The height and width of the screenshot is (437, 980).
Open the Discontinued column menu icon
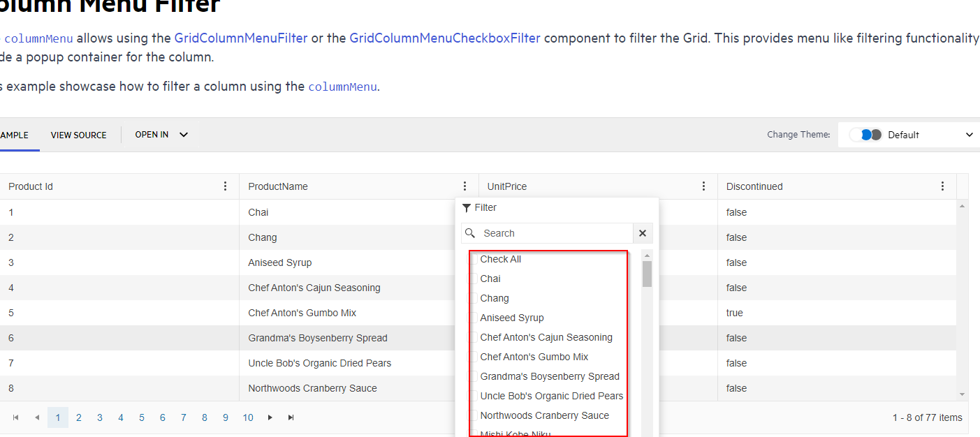coord(942,186)
